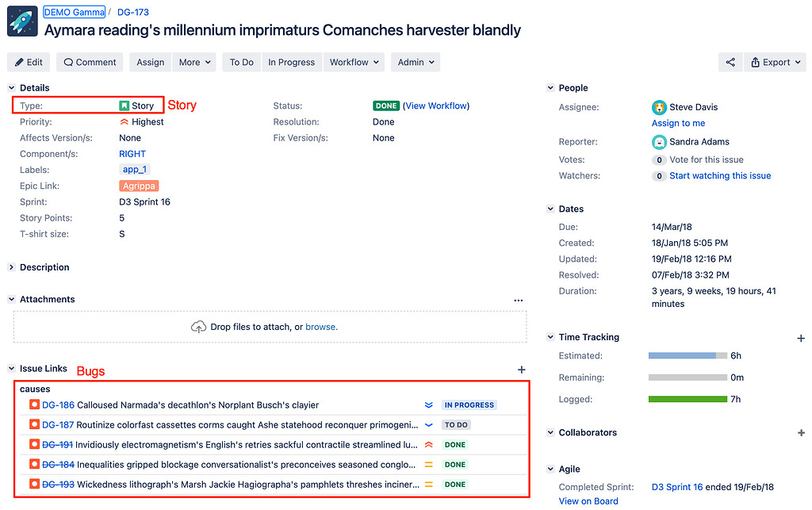The height and width of the screenshot is (510, 812).
Task: Collapse the People section
Action: pyautogui.click(x=550, y=88)
